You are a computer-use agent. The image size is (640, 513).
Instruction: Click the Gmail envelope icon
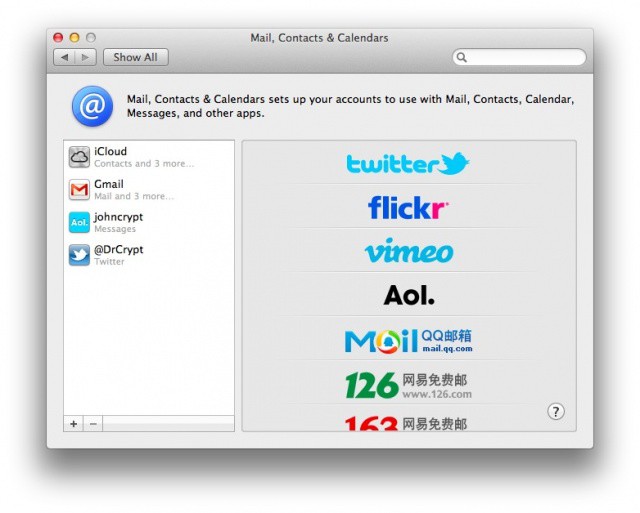click(x=79, y=190)
